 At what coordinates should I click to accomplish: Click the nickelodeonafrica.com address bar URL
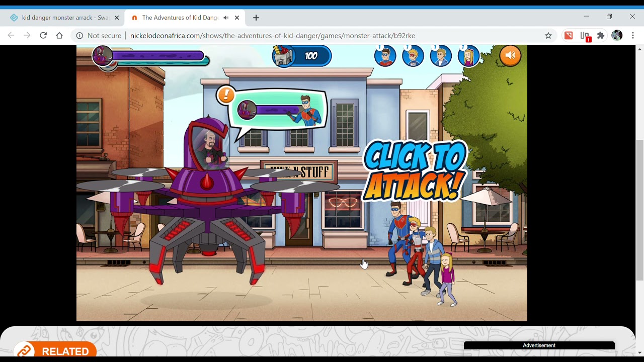pyautogui.click(x=273, y=36)
